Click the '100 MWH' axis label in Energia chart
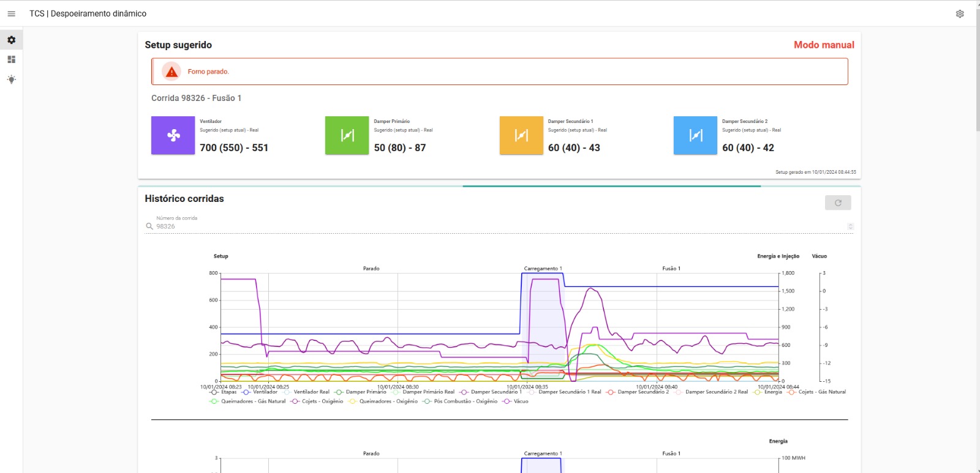The height and width of the screenshot is (473, 980). (x=793, y=458)
